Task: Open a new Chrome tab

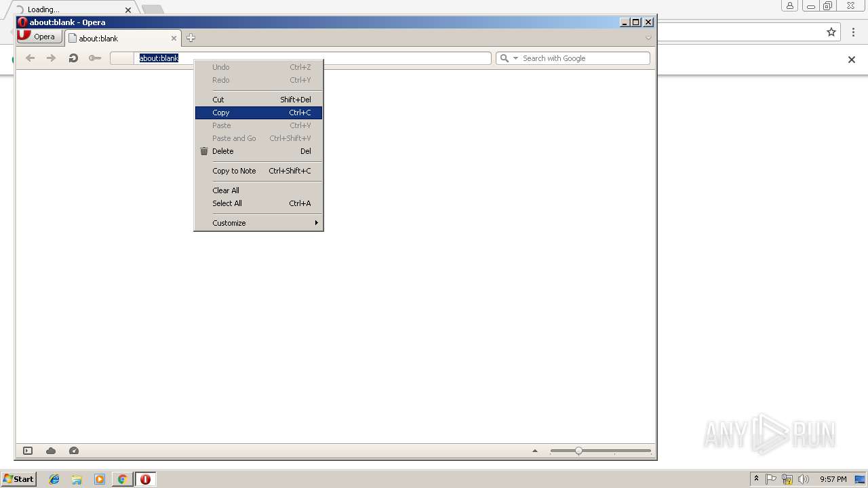Action: pyautogui.click(x=153, y=9)
